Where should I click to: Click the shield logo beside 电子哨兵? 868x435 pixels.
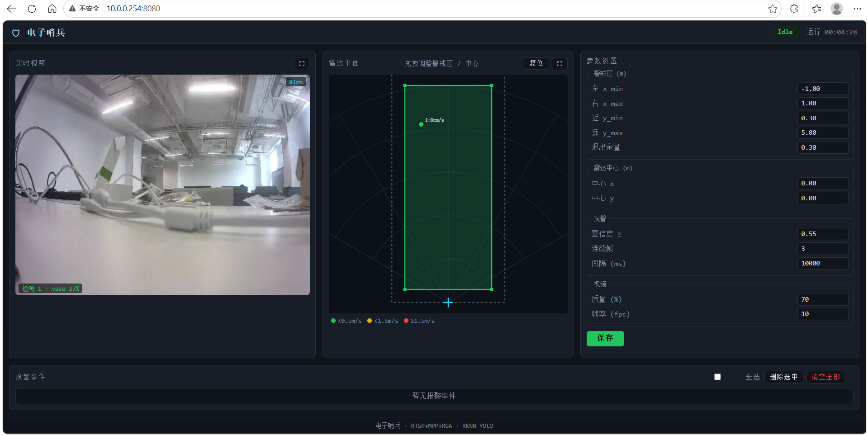coord(16,33)
